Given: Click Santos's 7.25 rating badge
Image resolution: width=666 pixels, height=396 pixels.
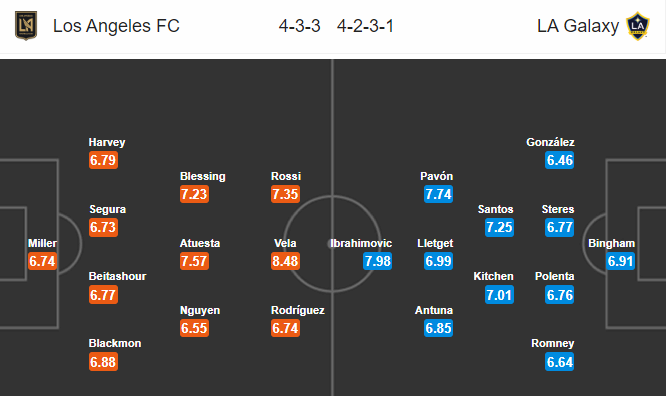Looking at the screenshot, I should click(500, 227).
